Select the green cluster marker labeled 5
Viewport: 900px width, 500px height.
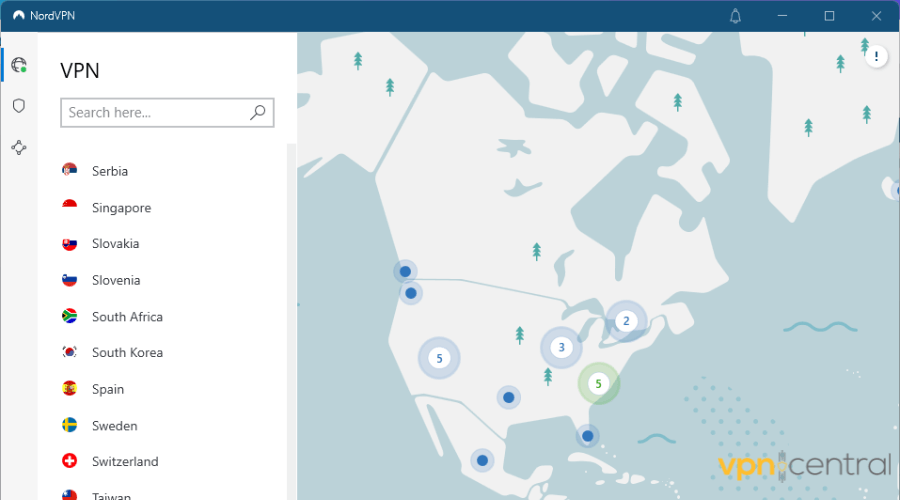599,383
